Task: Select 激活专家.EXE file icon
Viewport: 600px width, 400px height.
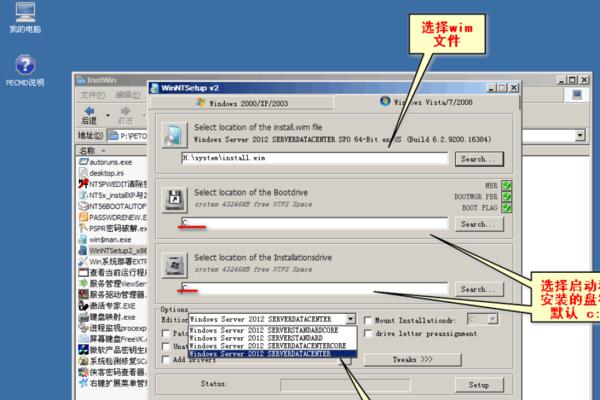Action: (x=83, y=306)
